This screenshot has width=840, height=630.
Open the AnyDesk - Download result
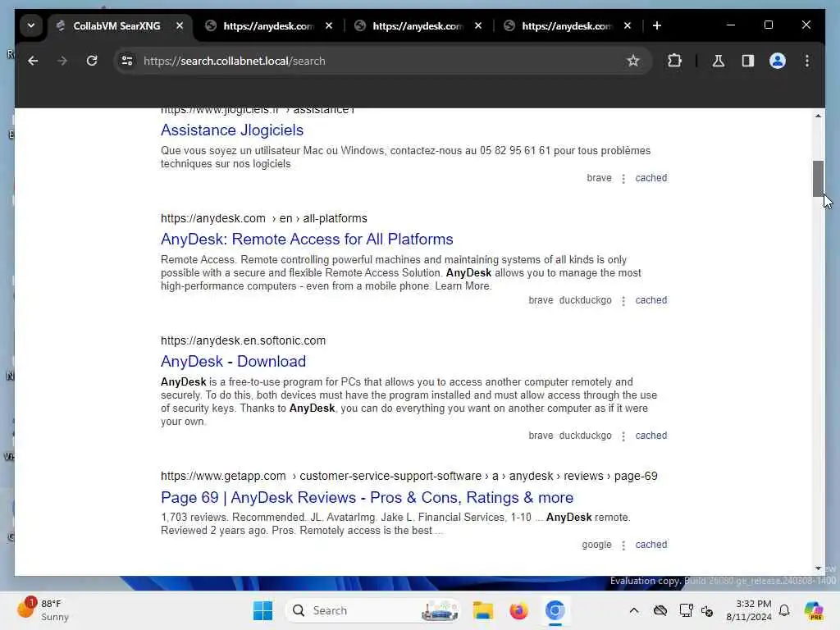click(233, 362)
